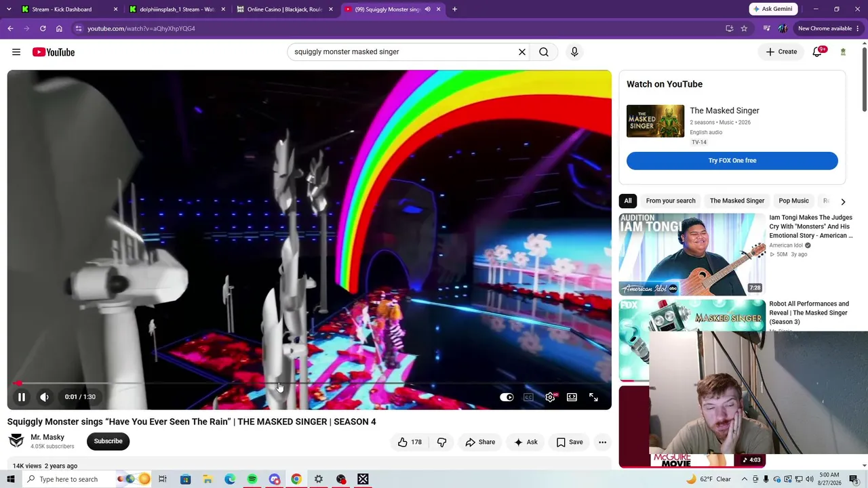Switch to the Online Casino tab

285,9
